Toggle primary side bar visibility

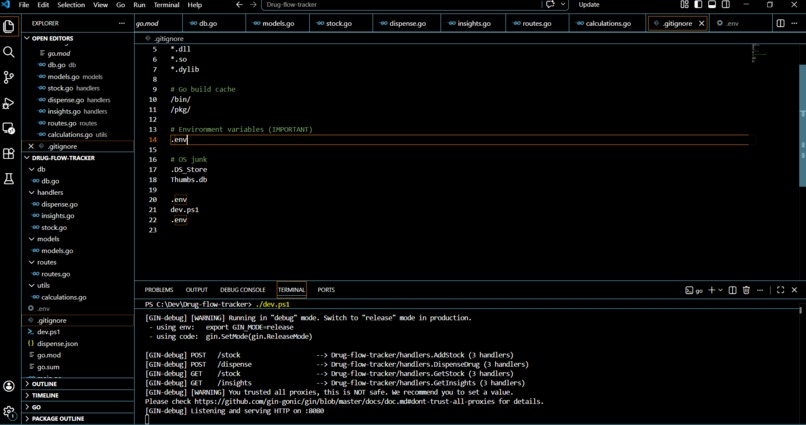tap(698, 5)
